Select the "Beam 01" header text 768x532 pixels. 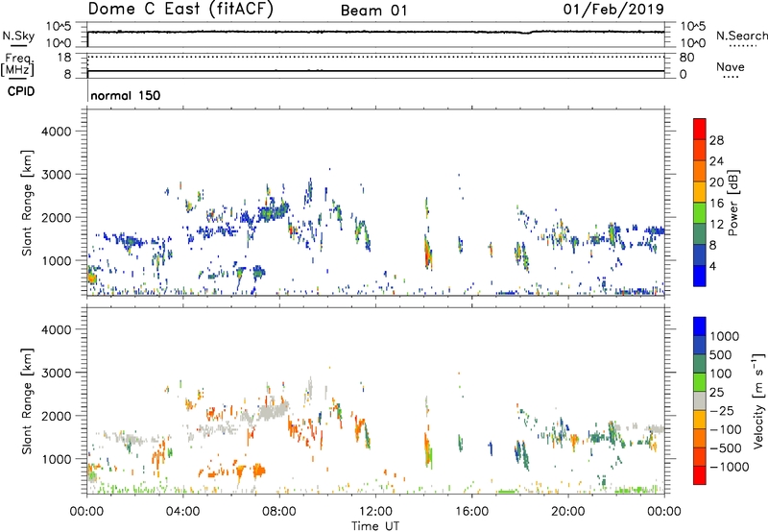373,11
